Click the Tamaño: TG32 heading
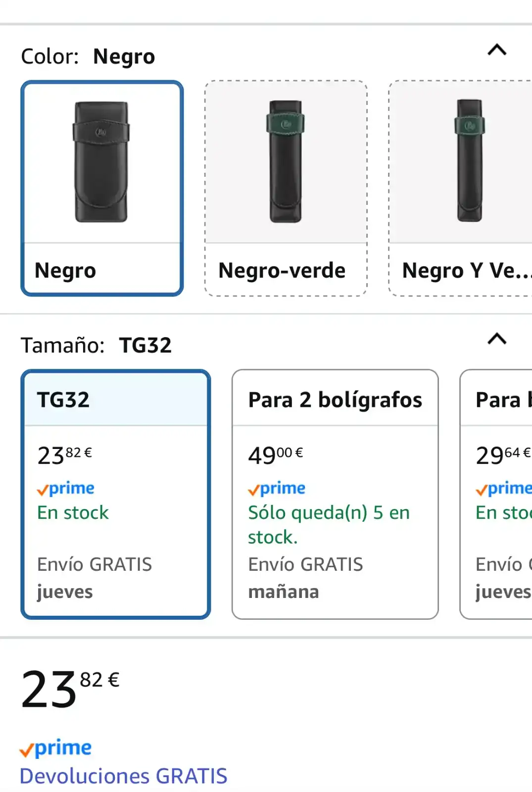The height and width of the screenshot is (792, 532). (96, 345)
